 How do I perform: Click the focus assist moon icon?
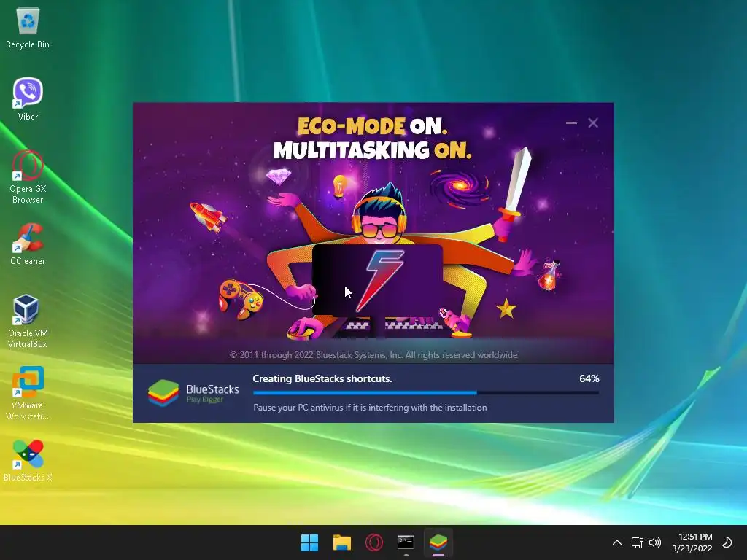727,542
